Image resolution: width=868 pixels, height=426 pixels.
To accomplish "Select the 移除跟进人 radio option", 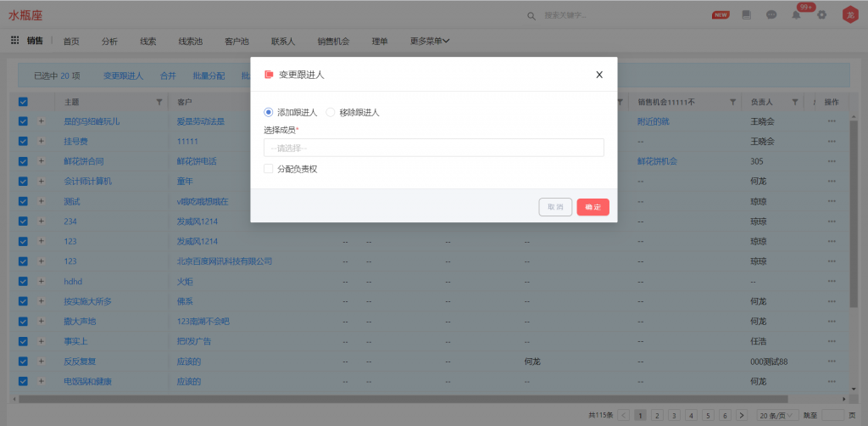I will point(331,112).
